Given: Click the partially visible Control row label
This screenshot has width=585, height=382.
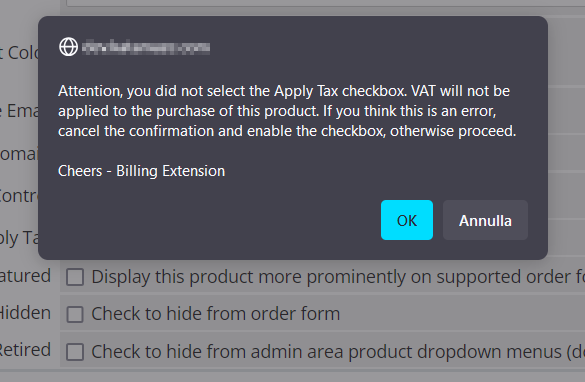Looking at the screenshot, I should 19,196.
